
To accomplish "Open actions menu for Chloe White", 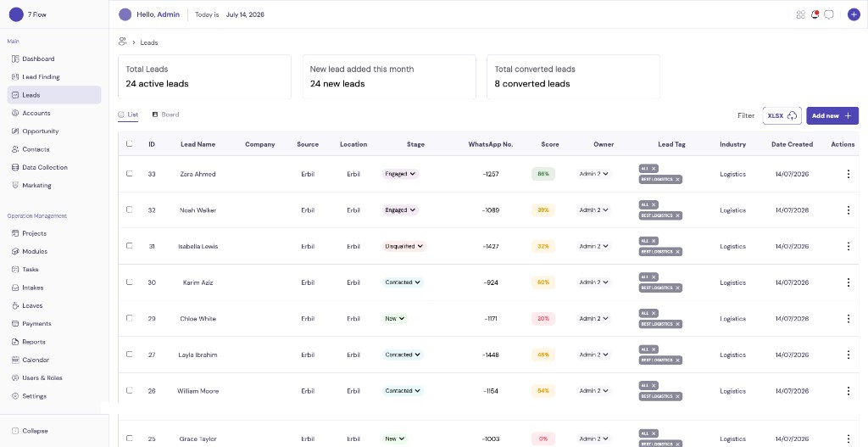I will [x=848, y=318].
